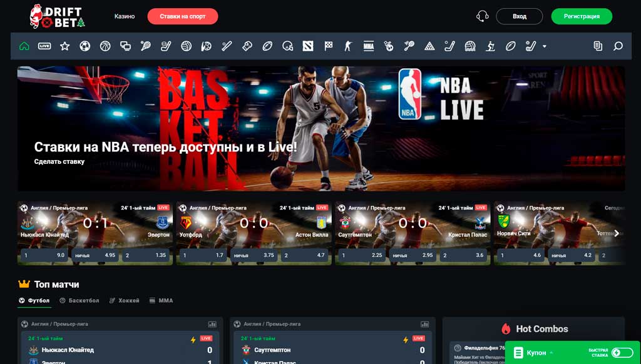Bet on Newcastle win at 9.0
This screenshot has width=641, height=364.
click(x=44, y=255)
